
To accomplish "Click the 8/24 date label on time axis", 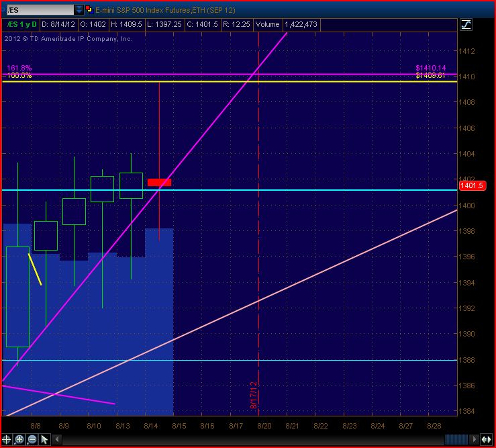I will point(378,426).
